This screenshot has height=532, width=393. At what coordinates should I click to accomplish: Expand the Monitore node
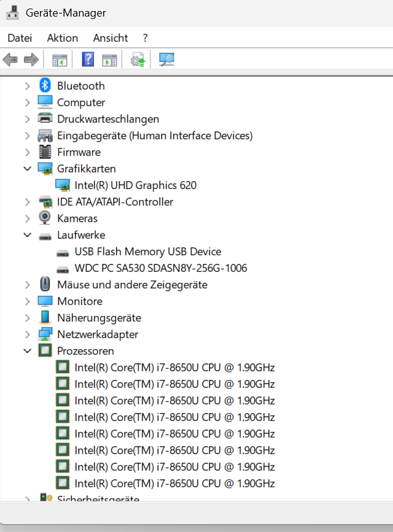coord(27,302)
